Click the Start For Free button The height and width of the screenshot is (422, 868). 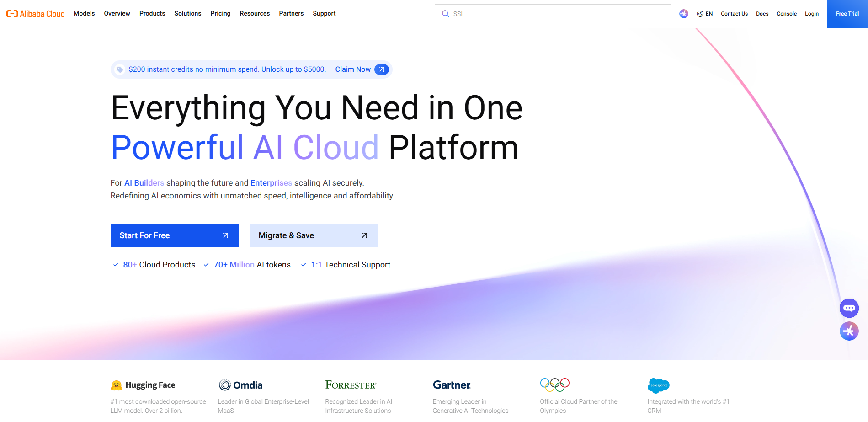coord(175,235)
